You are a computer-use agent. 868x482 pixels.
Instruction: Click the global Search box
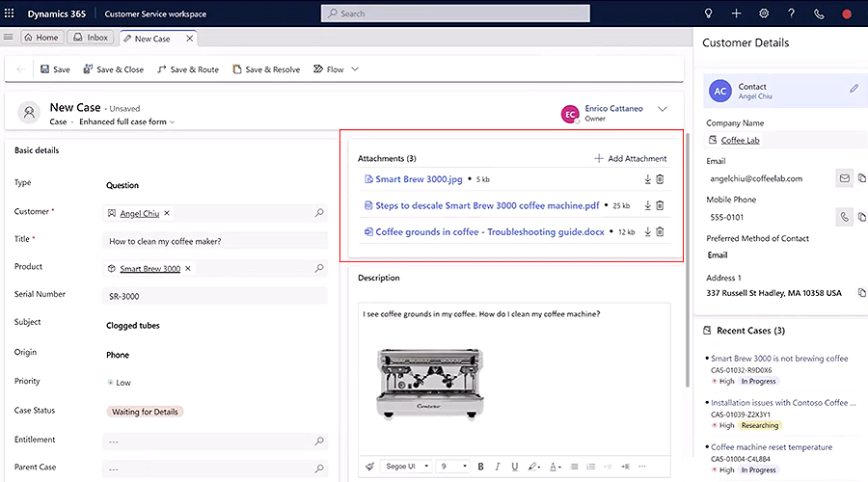(x=455, y=13)
